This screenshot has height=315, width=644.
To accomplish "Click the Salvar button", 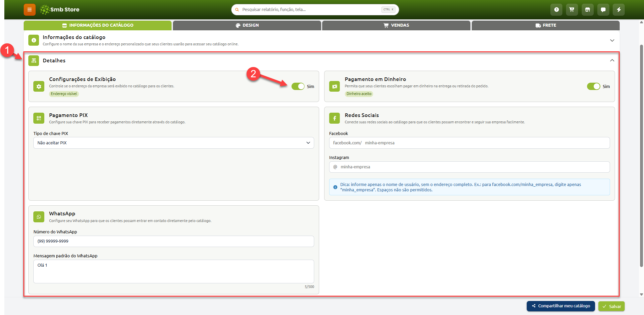I will click(611, 306).
